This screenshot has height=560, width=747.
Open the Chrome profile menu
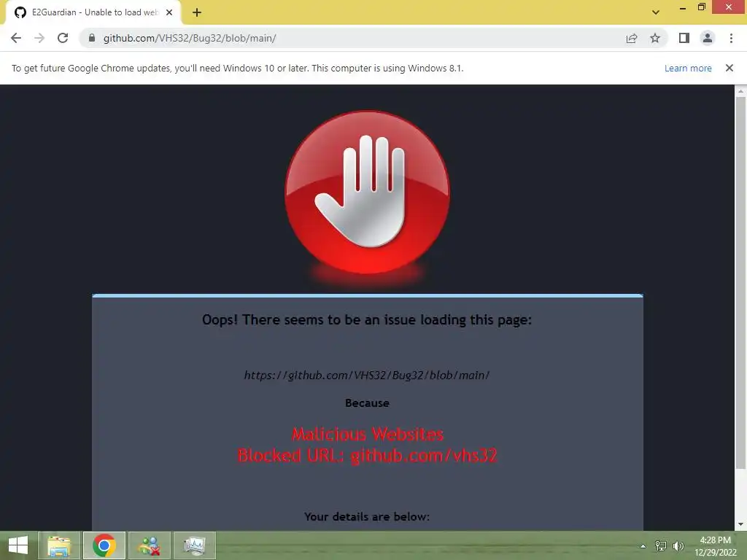pyautogui.click(x=708, y=38)
